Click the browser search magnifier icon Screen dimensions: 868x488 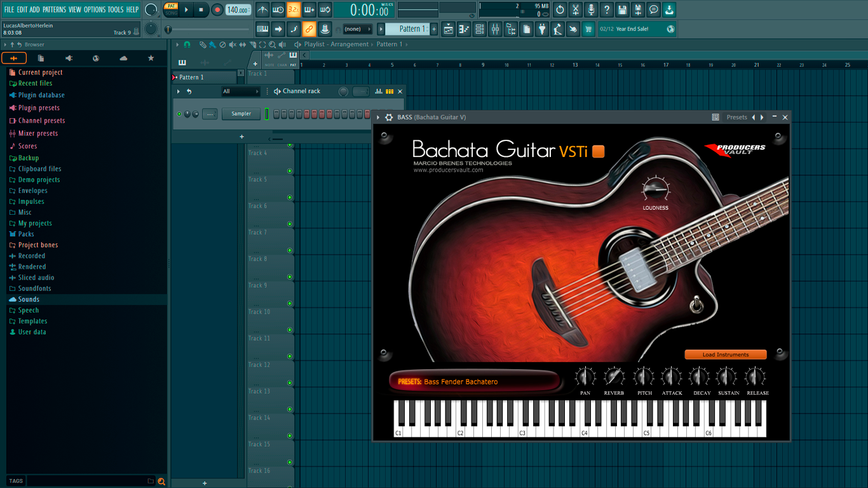point(161,481)
